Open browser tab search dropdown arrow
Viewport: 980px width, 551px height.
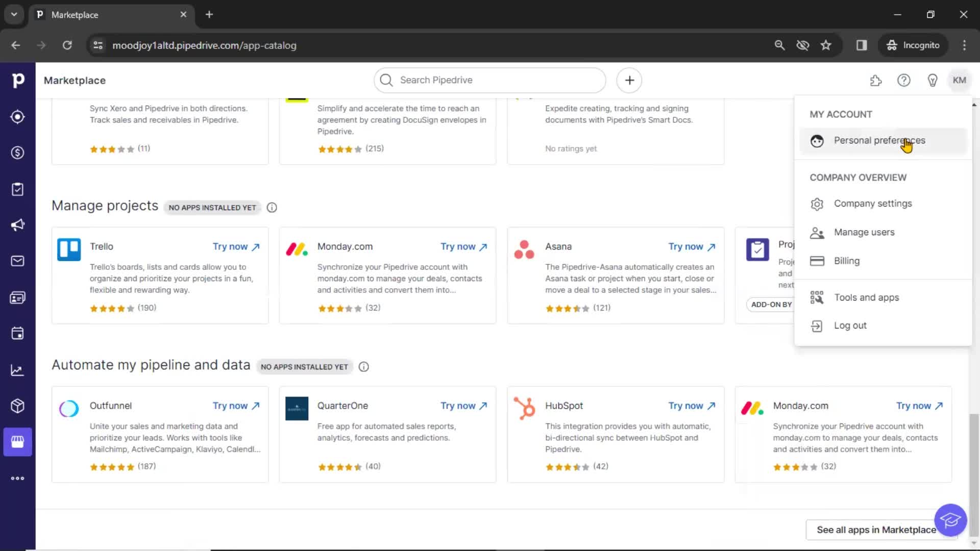pos(14,14)
